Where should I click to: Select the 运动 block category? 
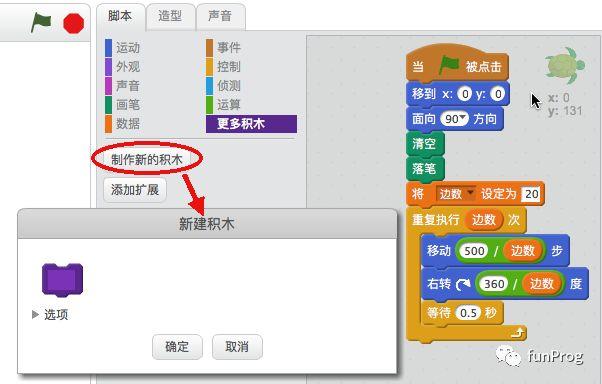[x=123, y=48]
